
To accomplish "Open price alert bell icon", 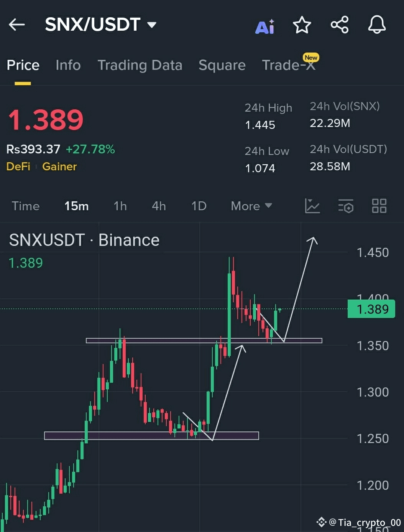I will click(377, 25).
